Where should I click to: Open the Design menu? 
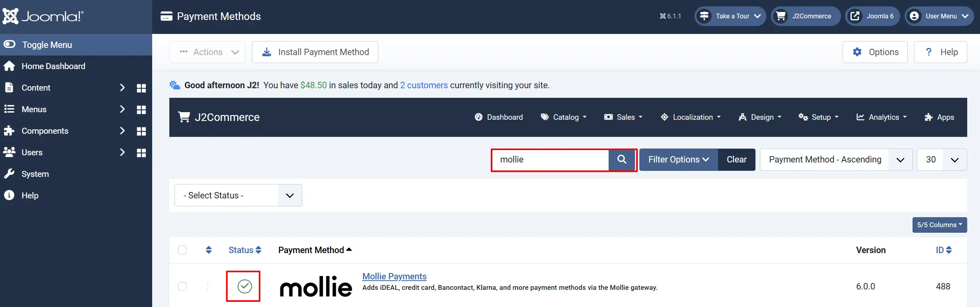(x=760, y=117)
